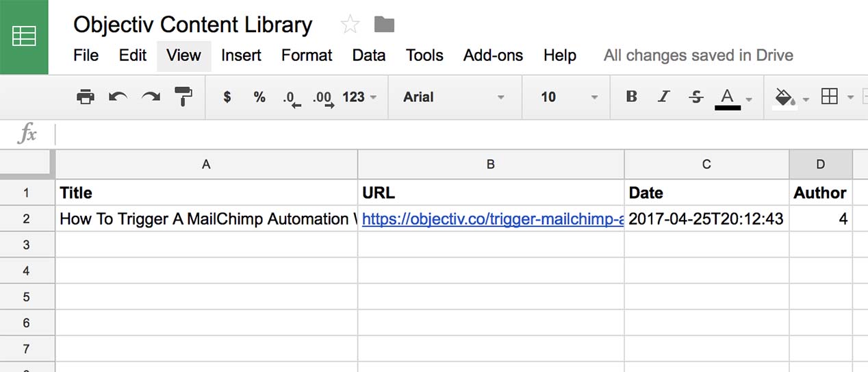Toggle strikethrough formatting
Image resolution: width=868 pixels, height=372 pixels.
click(696, 97)
